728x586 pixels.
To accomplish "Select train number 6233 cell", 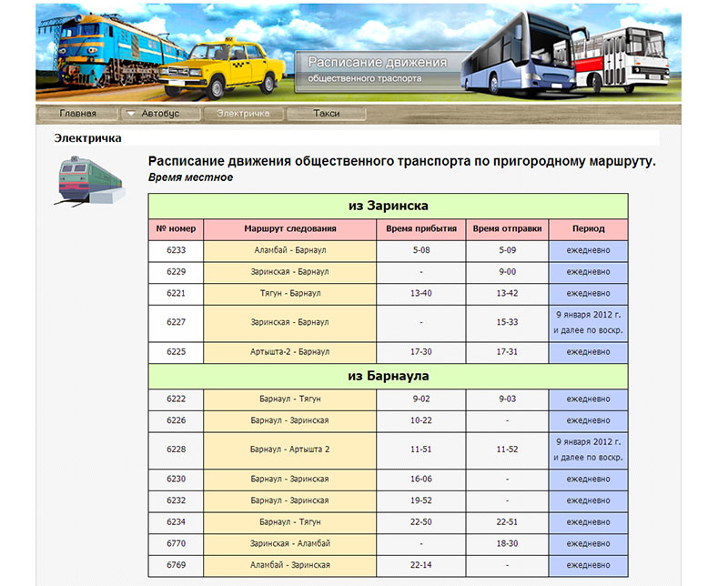I will [176, 250].
